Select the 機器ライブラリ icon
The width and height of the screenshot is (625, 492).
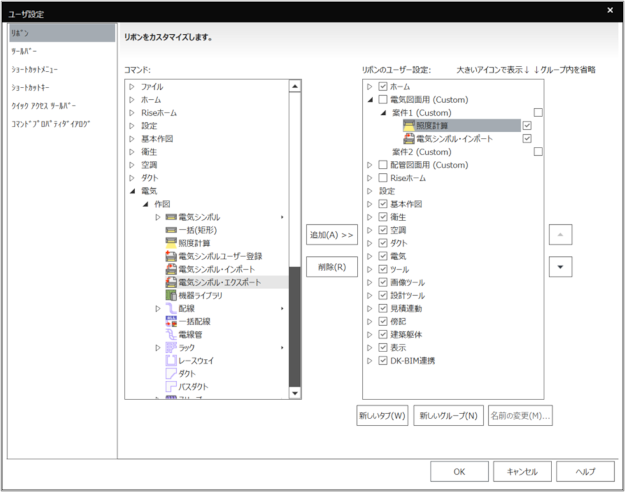point(171,296)
